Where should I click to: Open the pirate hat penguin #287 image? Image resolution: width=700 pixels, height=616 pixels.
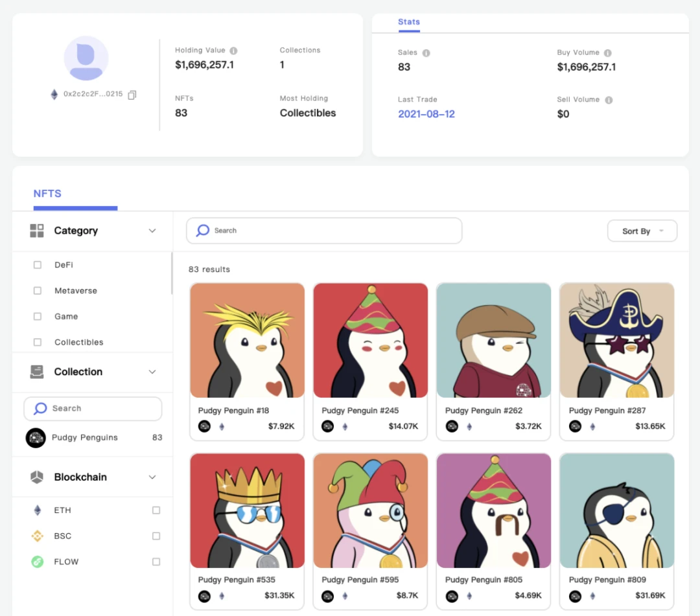tap(617, 340)
